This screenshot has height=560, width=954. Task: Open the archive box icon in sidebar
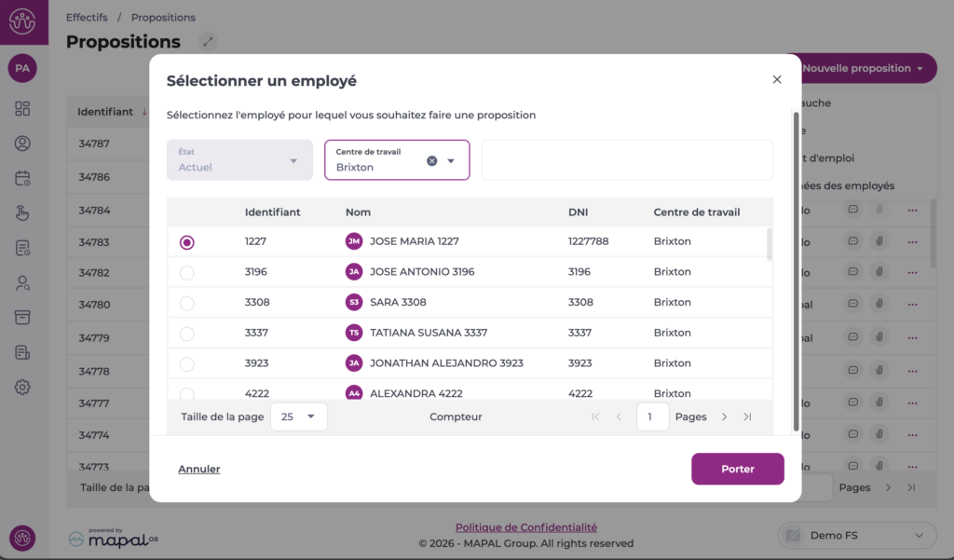point(22,318)
